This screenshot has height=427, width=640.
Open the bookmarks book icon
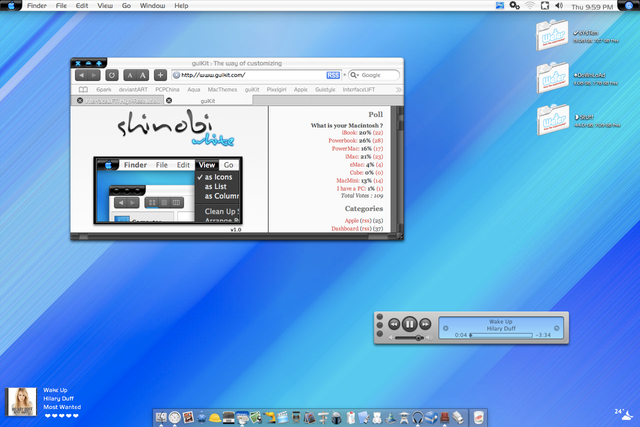(83, 89)
